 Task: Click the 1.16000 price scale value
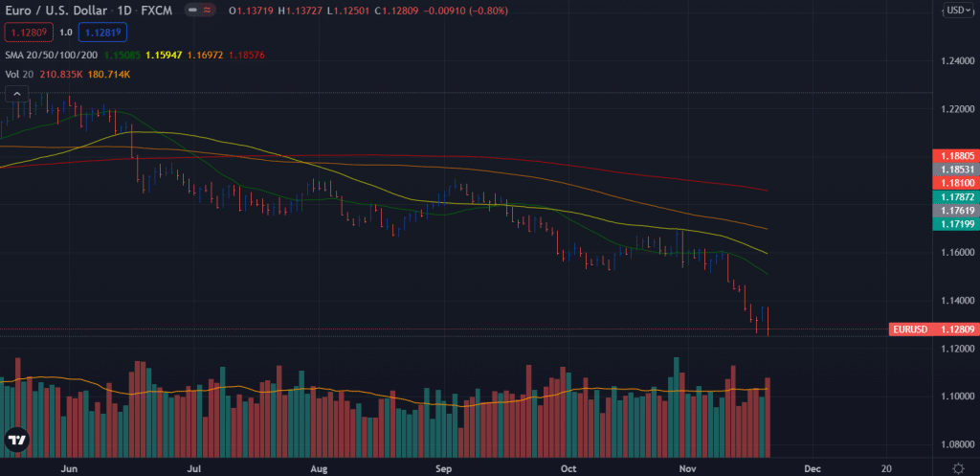click(x=959, y=253)
